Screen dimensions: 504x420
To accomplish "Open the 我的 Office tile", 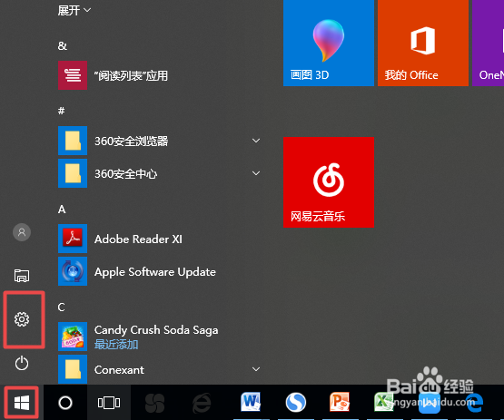I will coord(423,43).
